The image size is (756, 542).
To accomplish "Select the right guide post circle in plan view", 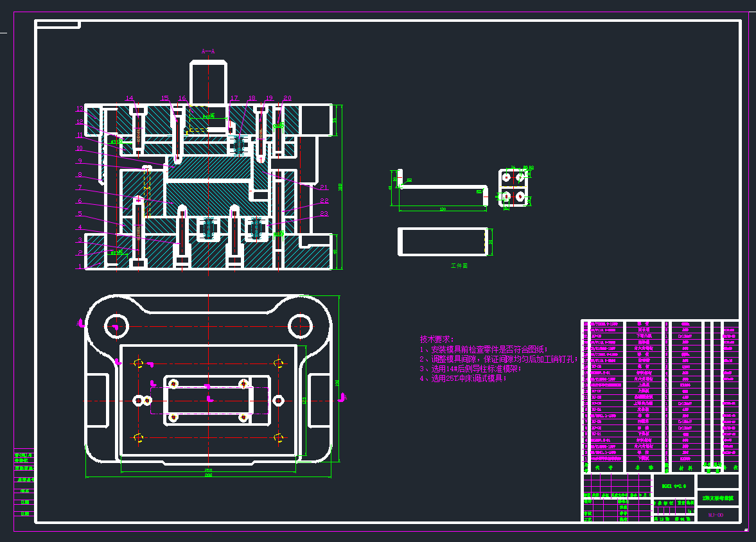I will (301, 326).
